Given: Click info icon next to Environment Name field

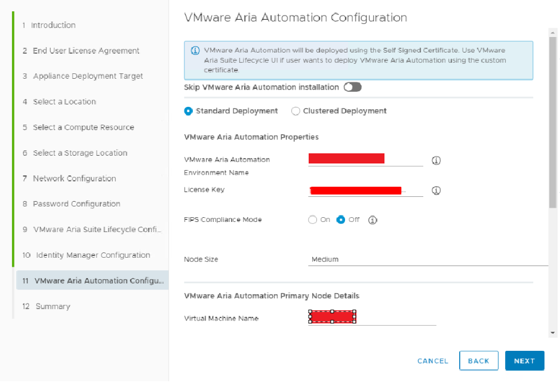Looking at the screenshot, I should tap(436, 160).
